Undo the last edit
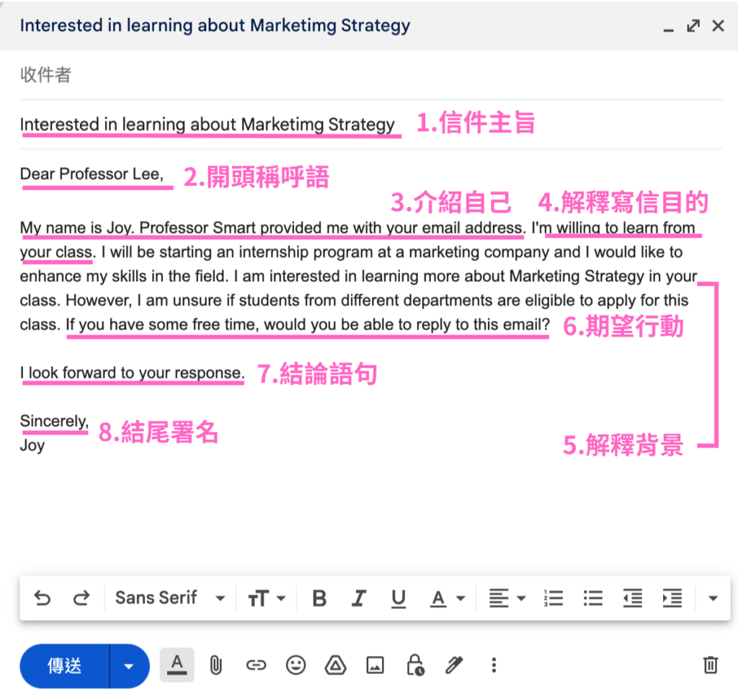738x700 pixels. coord(42,598)
